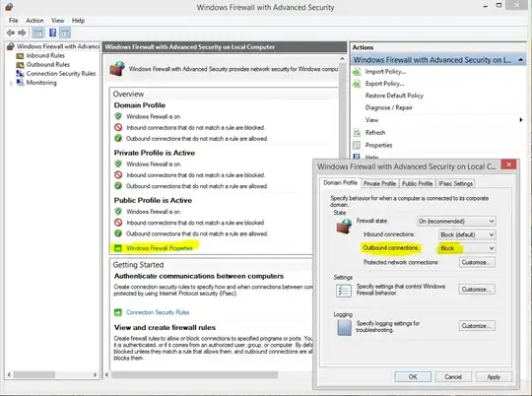Select Inbound Rules icon in tree
This screenshot has width=532, height=396.
tap(20, 55)
